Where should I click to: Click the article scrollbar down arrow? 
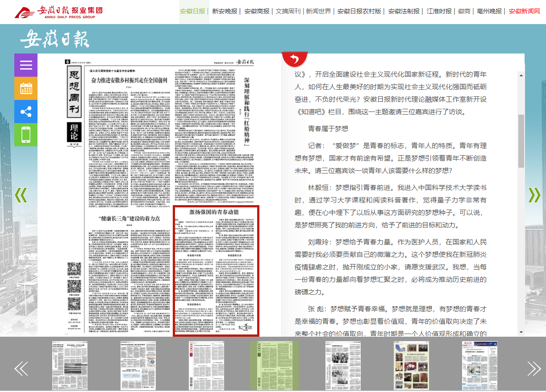click(521, 332)
